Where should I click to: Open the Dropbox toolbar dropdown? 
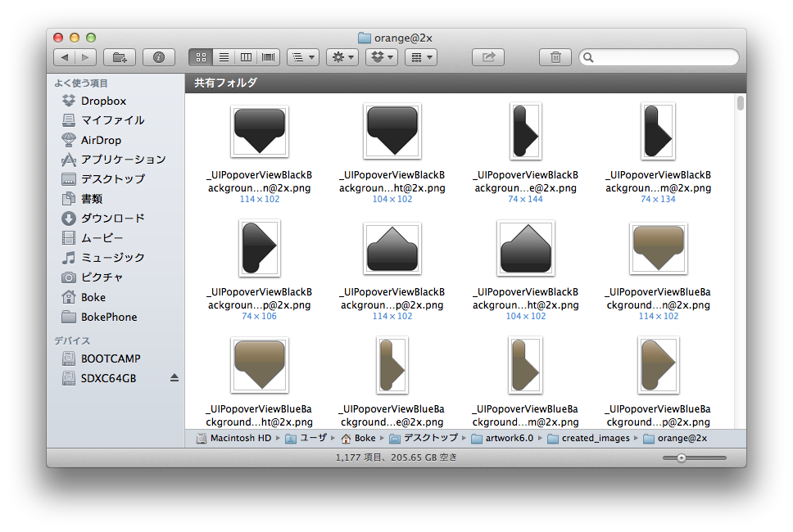[382, 57]
